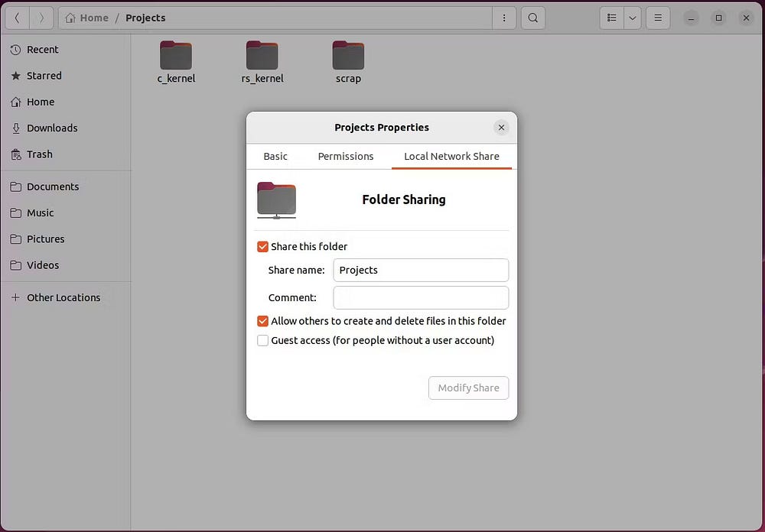Disable allowing others to create and delete files

click(x=262, y=321)
